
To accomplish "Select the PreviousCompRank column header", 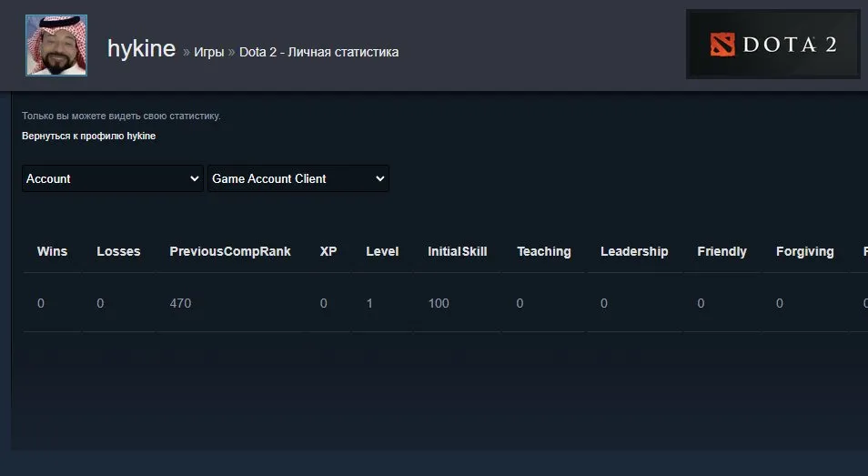I will click(x=229, y=251).
